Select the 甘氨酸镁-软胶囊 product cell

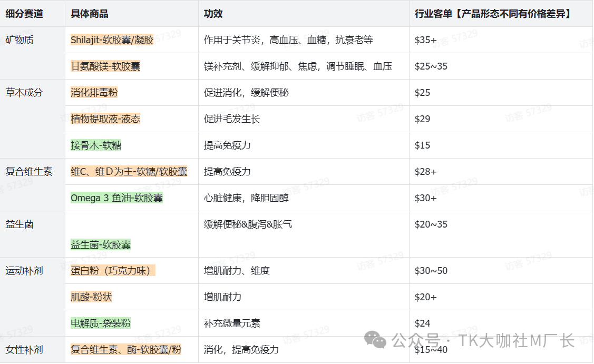pyautogui.click(x=105, y=66)
